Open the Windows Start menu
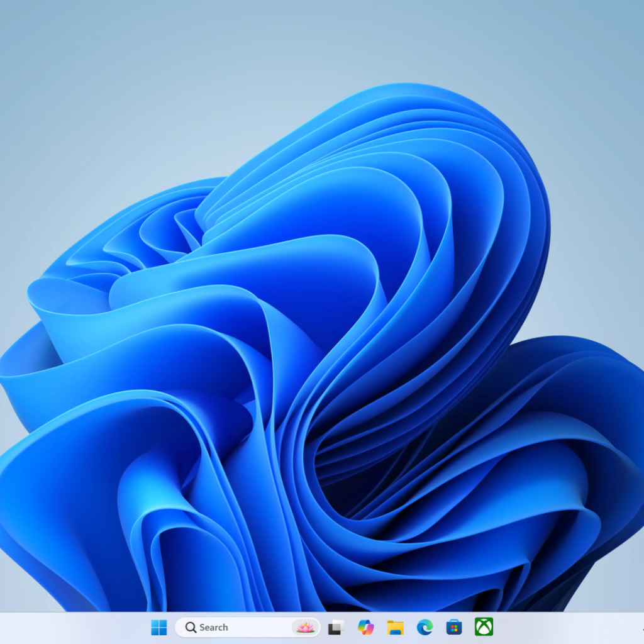 (159, 627)
